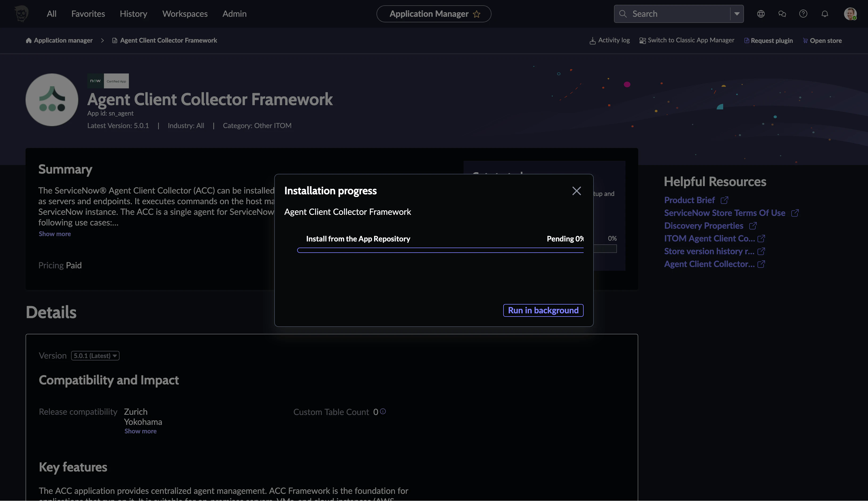Image resolution: width=868 pixels, height=501 pixels.
Task: Click Yokohama release compatibility entry
Action: tap(143, 422)
